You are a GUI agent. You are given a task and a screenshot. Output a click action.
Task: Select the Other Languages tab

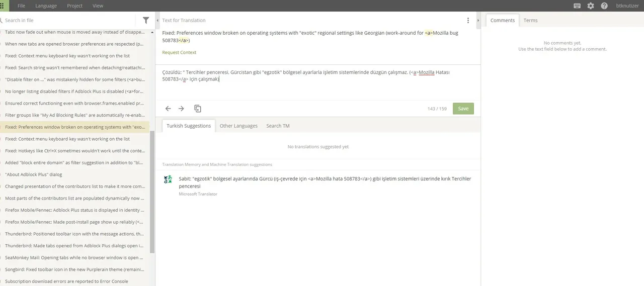pyautogui.click(x=238, y=126)
